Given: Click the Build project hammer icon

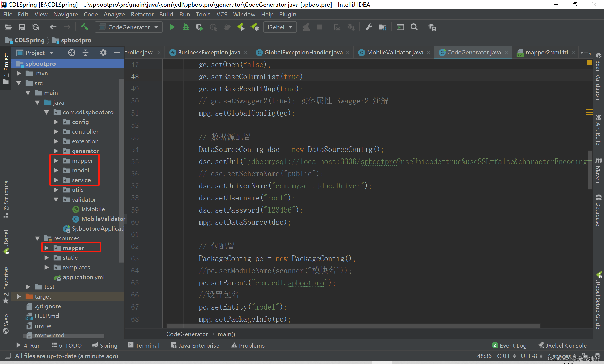Looking at the screenshot, I should pos(85,27).
